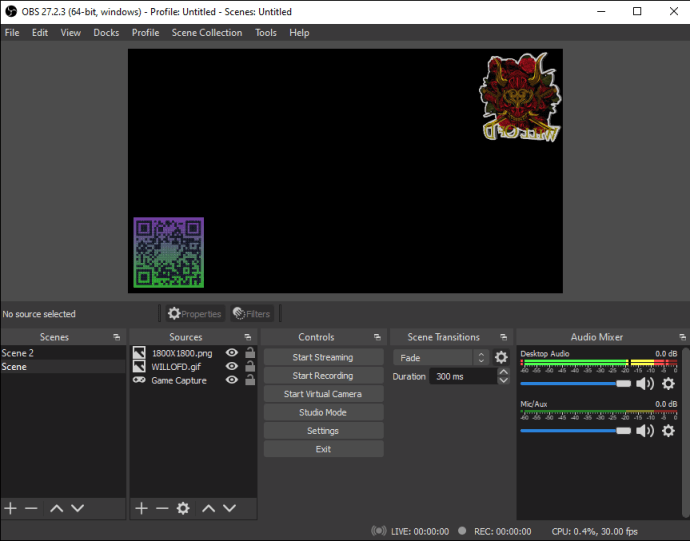This screenshot has height=541, width=690.
Task: Open source properties gear in Sources toolbar
Action: click(x=183, y=508)
